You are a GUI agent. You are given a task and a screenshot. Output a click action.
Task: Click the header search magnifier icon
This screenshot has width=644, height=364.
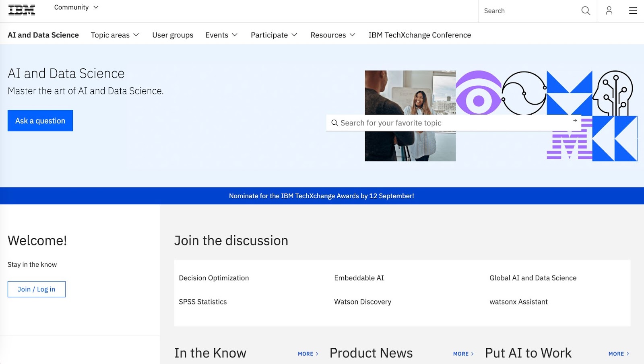tap(586, 11)
